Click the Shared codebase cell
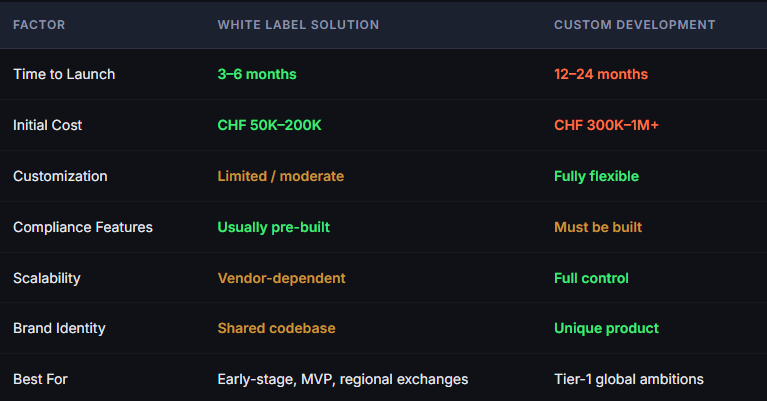The width and height of the screenshot is (767, 401). click(x=276, y=328)
